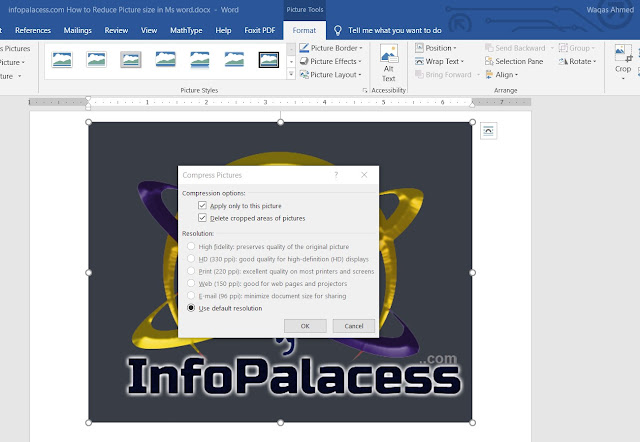Apply the third gray-framed picture style
Image resolution: width=640 pixels, height=442 pixels.
(x=131, y=60)
